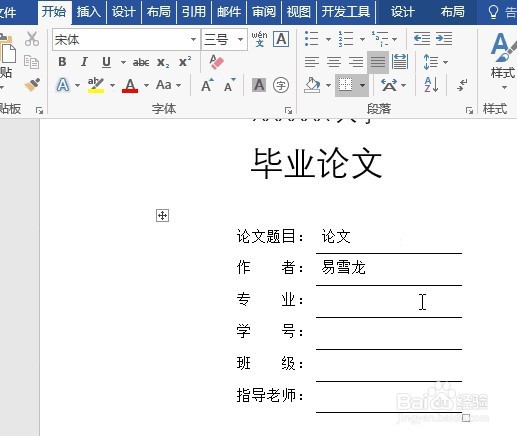Open Change Case Aa menu

168,85
